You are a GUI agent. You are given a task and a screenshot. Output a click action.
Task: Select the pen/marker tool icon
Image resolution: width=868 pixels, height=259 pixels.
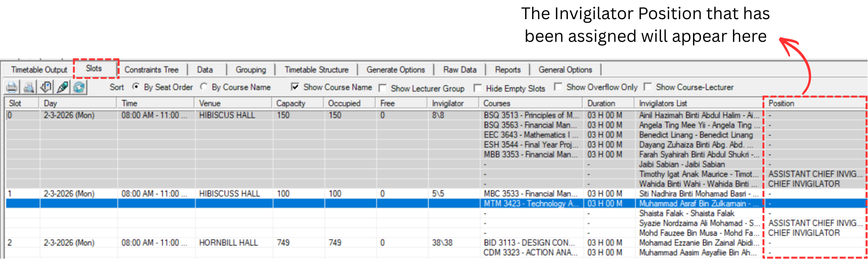62,87
